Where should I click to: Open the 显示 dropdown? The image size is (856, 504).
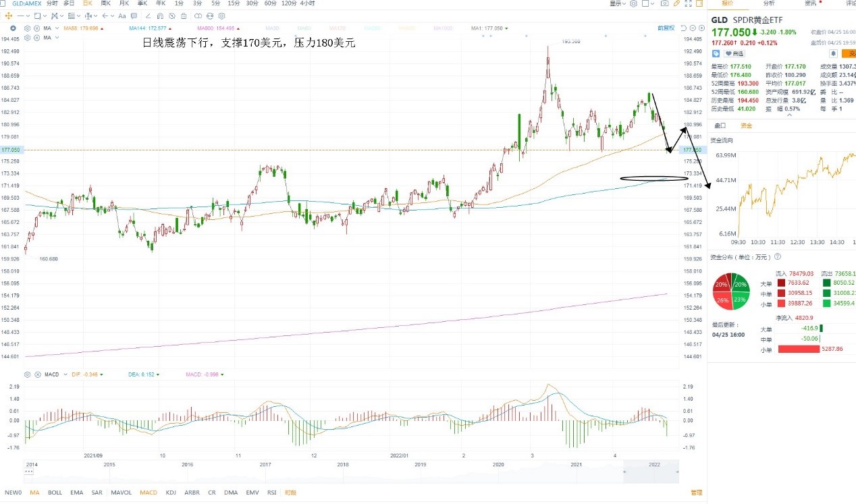pyautogui.click(x=617, y=3)
